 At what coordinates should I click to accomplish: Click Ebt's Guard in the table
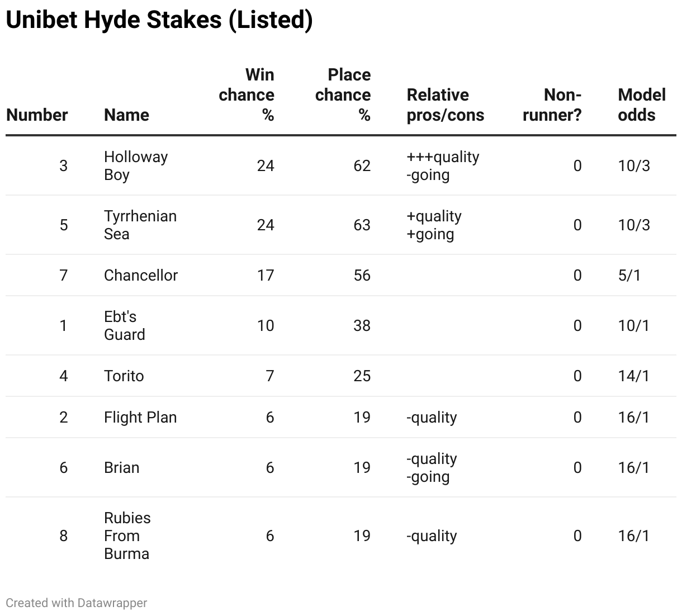click(x=124, y=325)
